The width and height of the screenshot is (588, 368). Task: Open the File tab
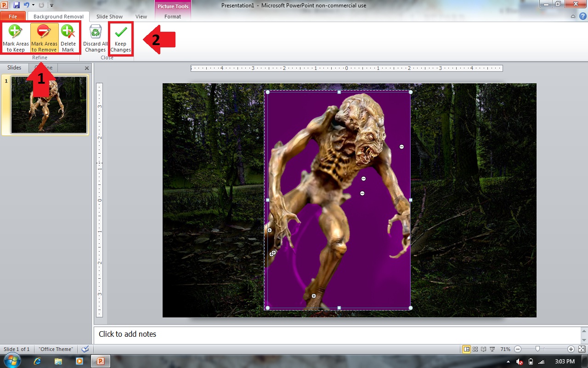pos(13,17)
